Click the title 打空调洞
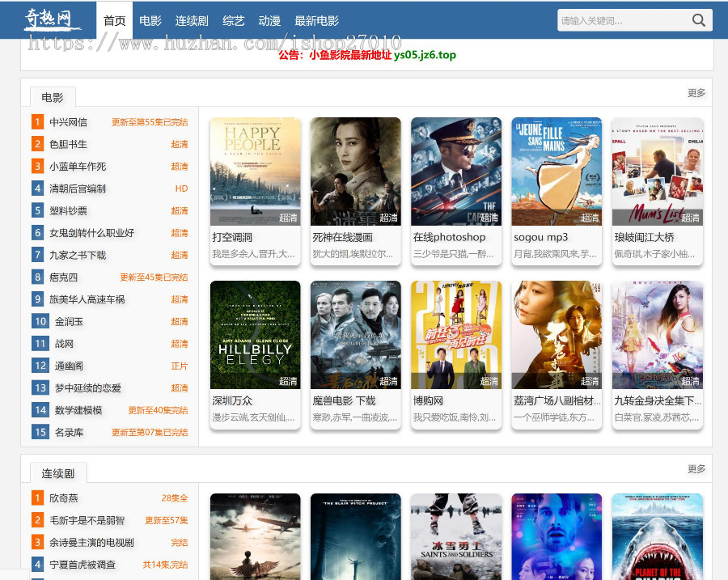 232,237
